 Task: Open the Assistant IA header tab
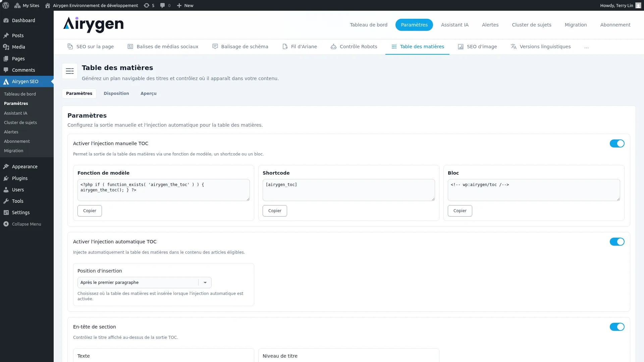(454, 25)
